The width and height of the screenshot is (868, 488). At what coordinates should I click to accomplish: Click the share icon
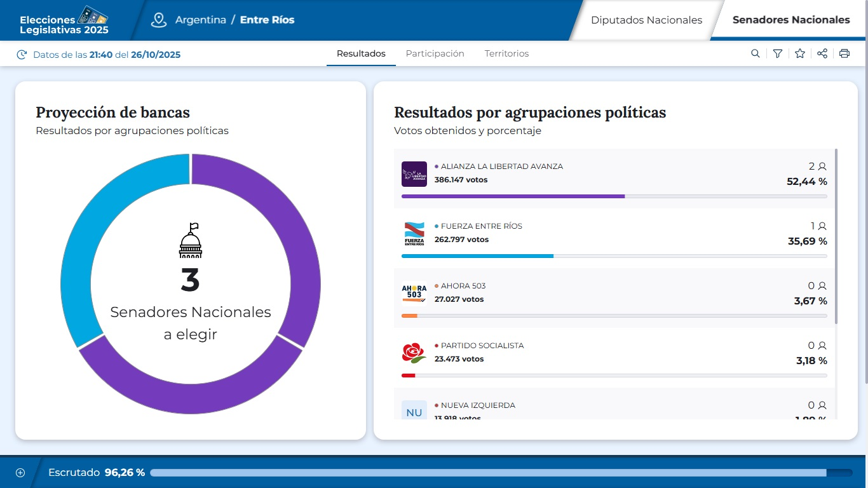pos(822,54)
